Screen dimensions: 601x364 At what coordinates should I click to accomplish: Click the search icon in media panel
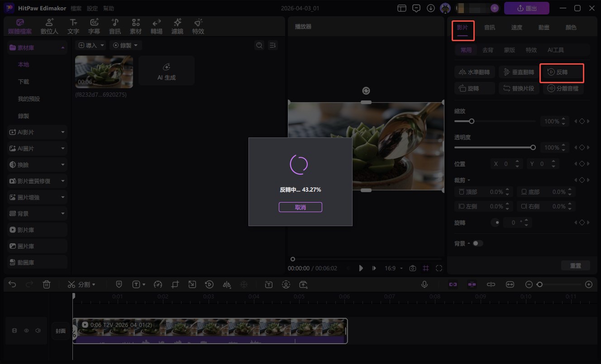(259, 45)
